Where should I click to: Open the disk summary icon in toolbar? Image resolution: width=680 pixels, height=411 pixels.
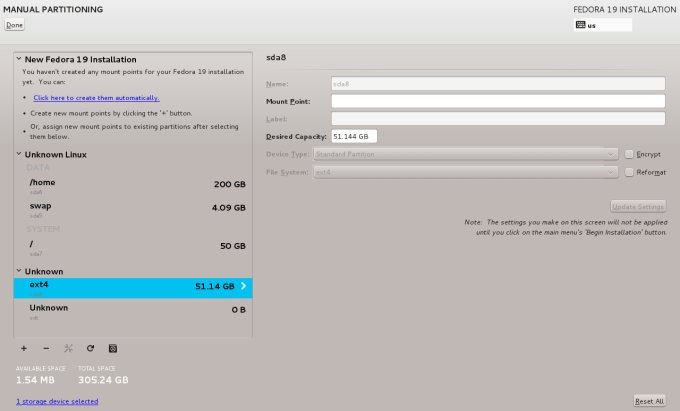(x=113, y=348)
